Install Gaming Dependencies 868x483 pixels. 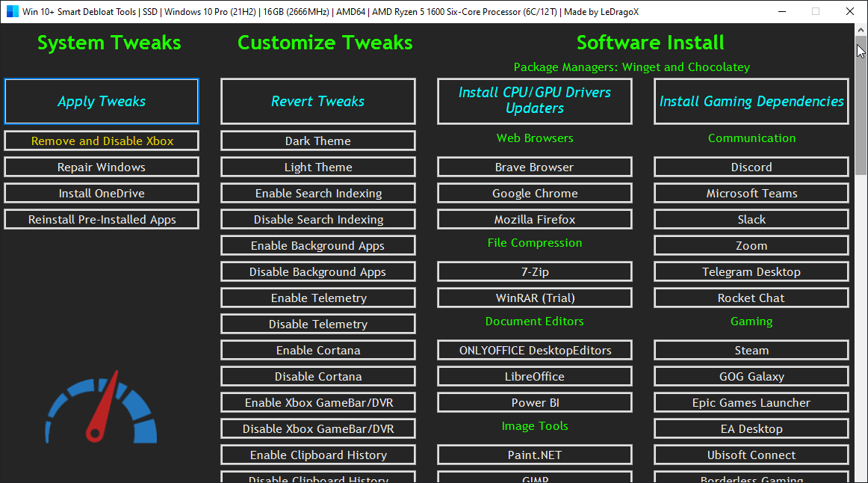coord(751,102)
